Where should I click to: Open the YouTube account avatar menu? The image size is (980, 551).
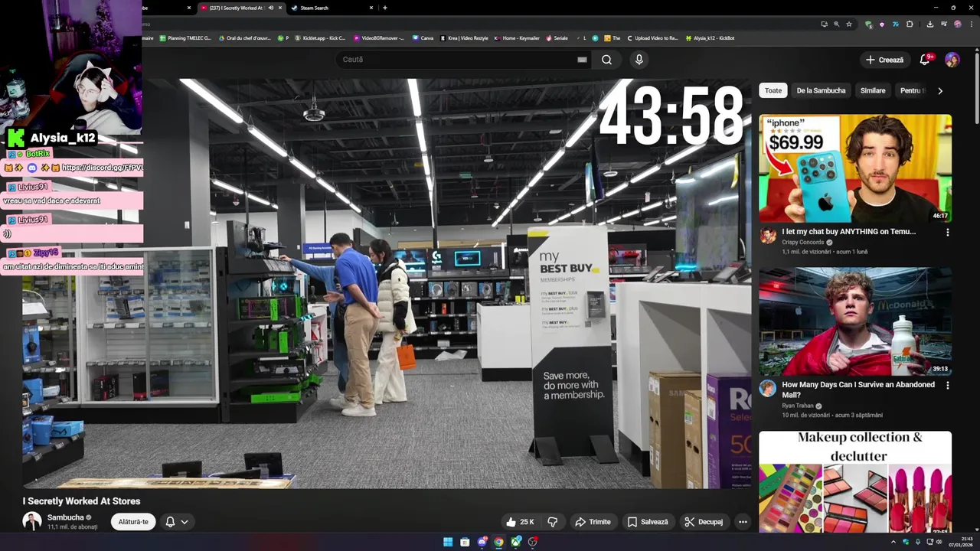952,60
